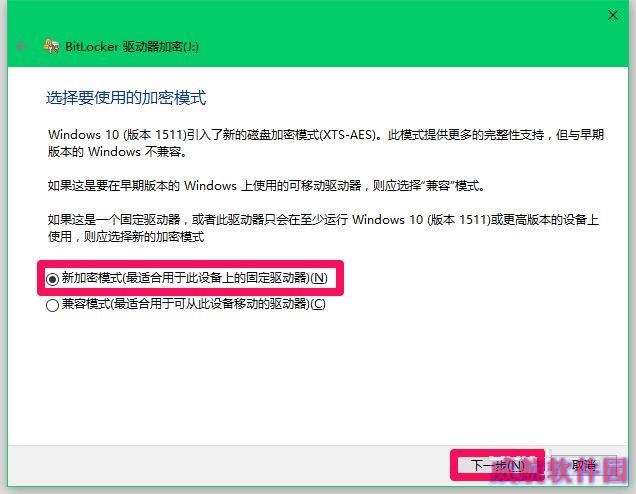Select the 兼容模式 radio button
This screenshot has width=636, height=494.
tap(52, 305)
